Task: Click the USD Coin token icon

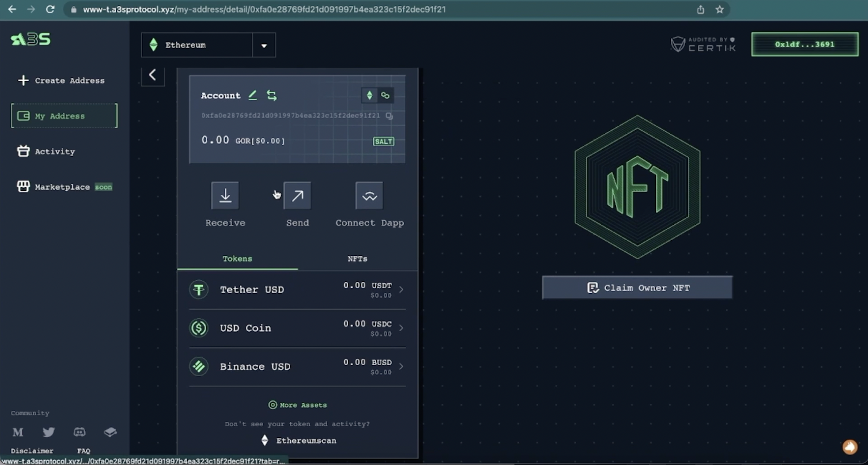Action: 199,328
